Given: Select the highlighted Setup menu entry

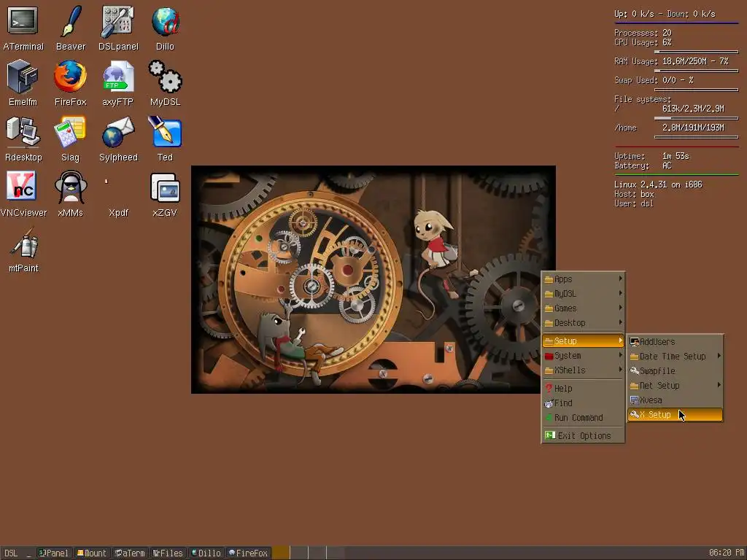Looking at the screenshot, I should click(x=583, y=341).
